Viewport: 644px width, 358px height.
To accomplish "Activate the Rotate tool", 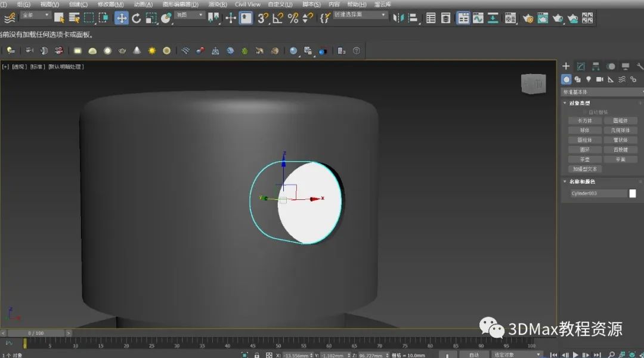I will pyautogui.click(x=137, y=18).
